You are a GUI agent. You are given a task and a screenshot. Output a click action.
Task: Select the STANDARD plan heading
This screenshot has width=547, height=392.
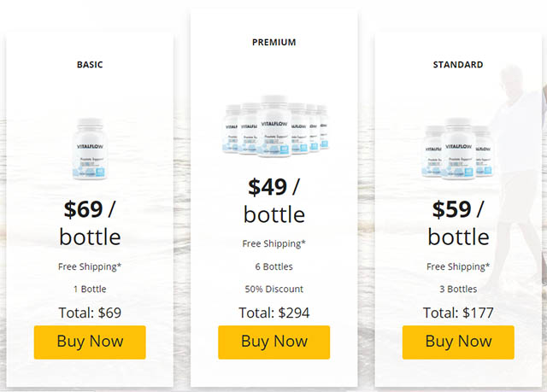tap(458, 65)
